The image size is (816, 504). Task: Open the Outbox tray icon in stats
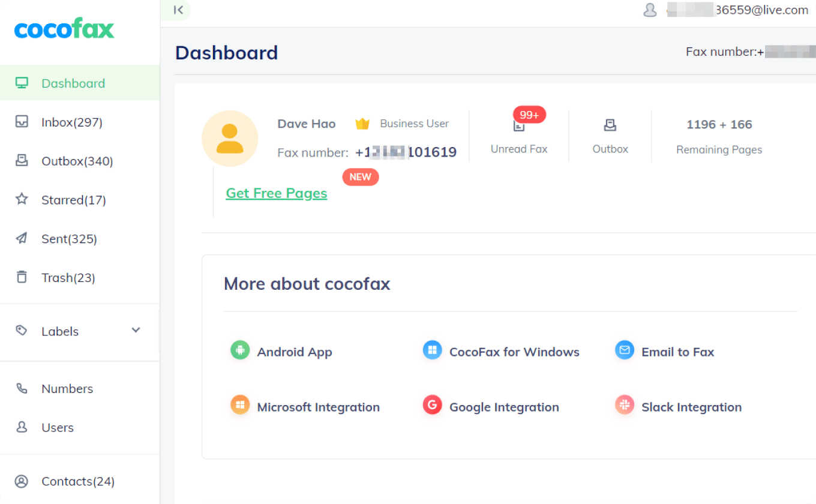pyautogui.click(x=610, y=125)
